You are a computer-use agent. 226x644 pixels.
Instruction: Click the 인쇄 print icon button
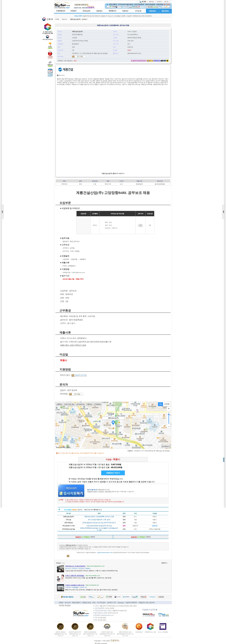point(150,61)
